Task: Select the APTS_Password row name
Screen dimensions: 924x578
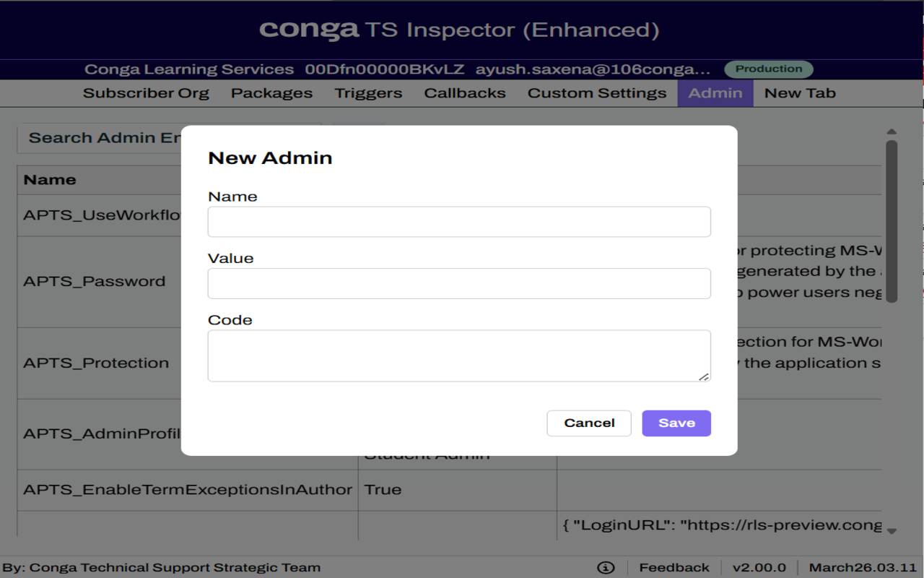Action: coord(95,282)
